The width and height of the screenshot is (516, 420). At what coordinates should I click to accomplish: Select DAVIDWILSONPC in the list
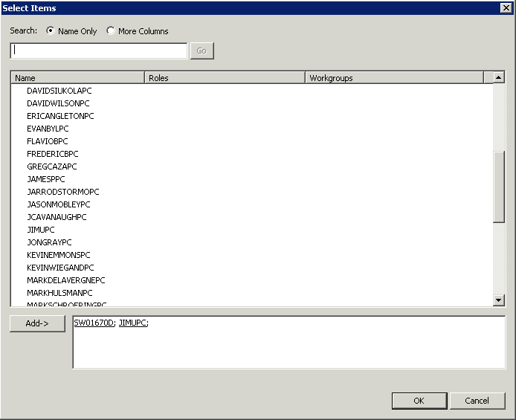point(58,103)
